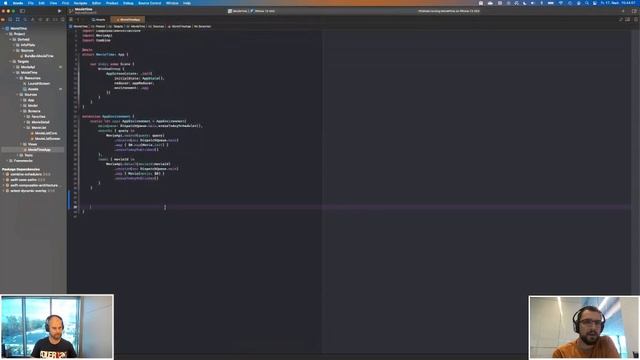Switch to the Assets editor tab
This screenshot has height=360, width=640.
coord(98,20)
